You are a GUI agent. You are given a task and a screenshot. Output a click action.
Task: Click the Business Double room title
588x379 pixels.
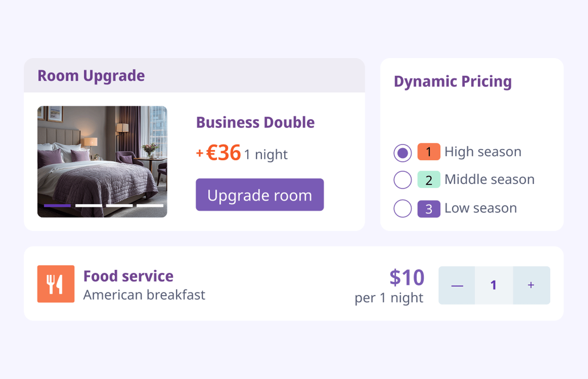255,123
